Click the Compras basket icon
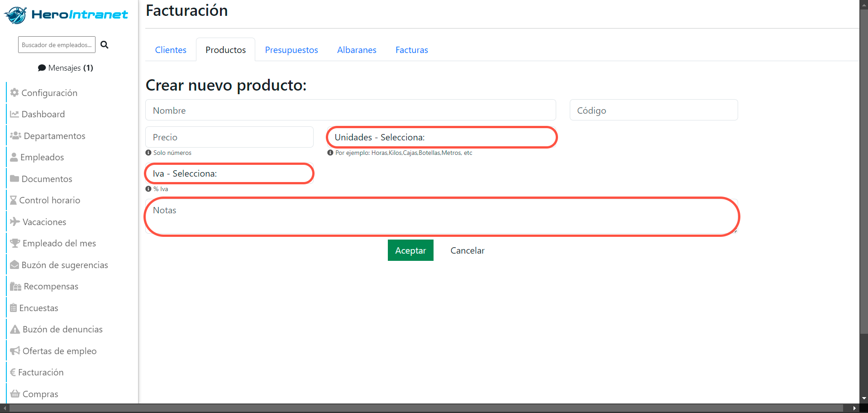 pos(15,394)
